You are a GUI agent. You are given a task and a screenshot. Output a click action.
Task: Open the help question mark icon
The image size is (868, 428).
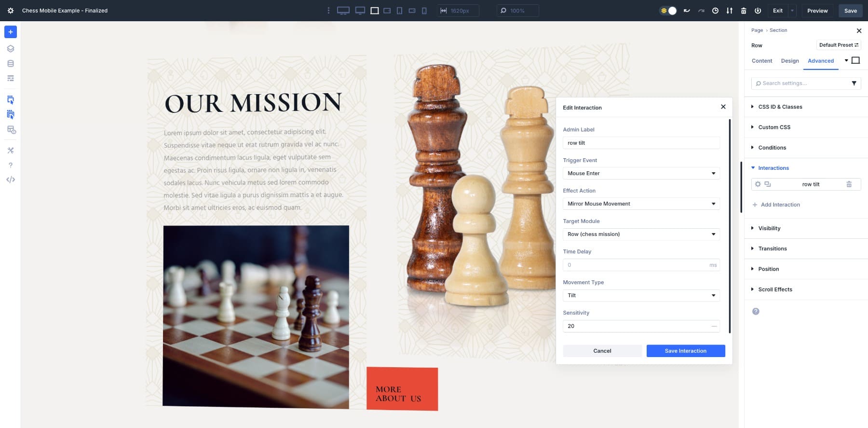click(x=11, y=165)
